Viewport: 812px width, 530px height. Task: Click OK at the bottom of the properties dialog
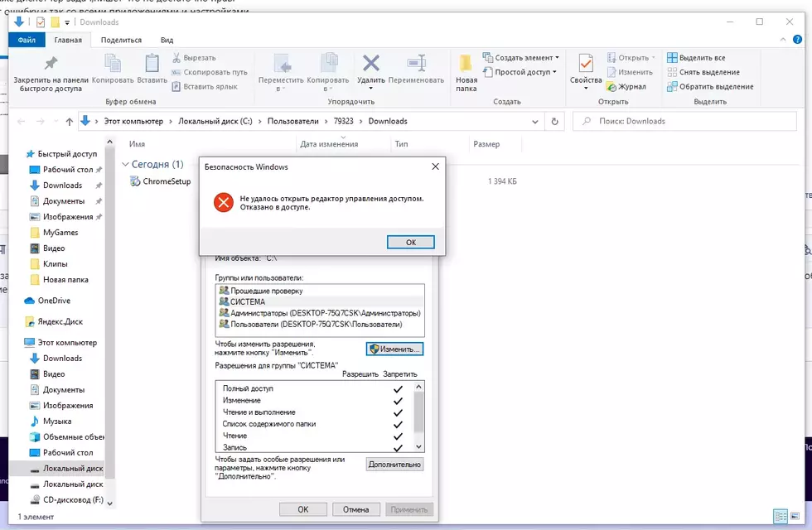pyautogui.click(x=303, y=509)
